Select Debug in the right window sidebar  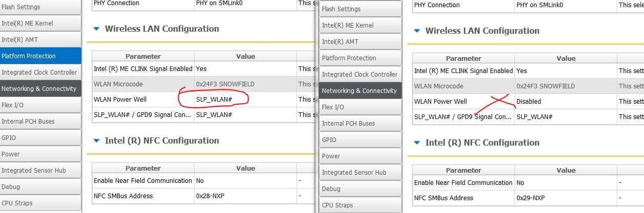coord(360,189)
